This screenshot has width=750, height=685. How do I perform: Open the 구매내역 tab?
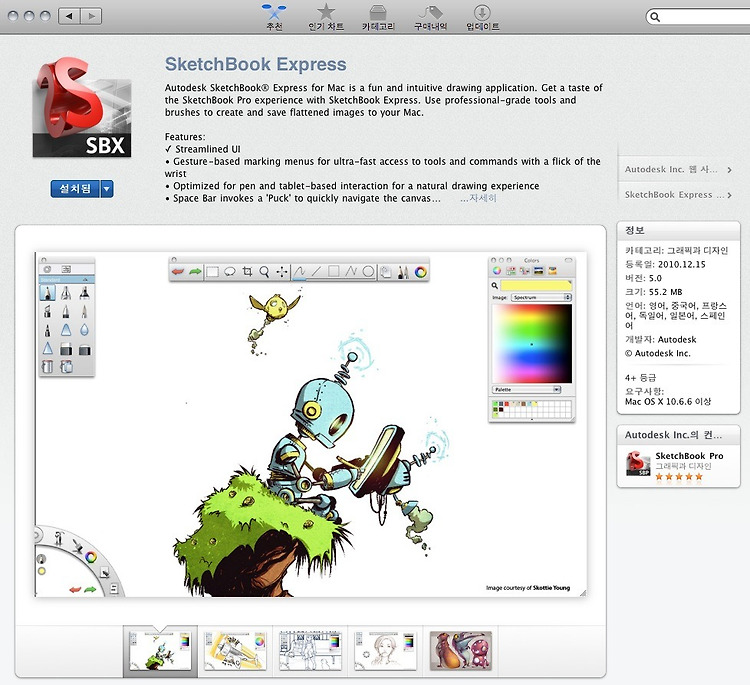coord(430,16)
